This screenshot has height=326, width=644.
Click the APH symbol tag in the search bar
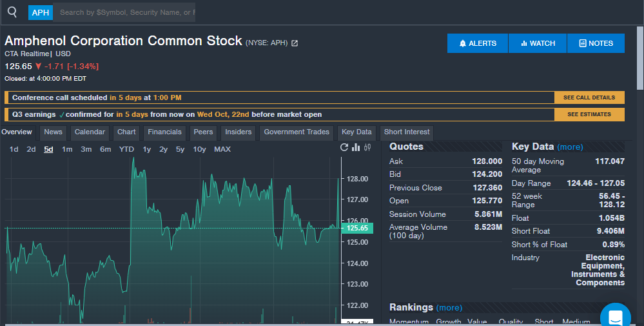(41, 12)
